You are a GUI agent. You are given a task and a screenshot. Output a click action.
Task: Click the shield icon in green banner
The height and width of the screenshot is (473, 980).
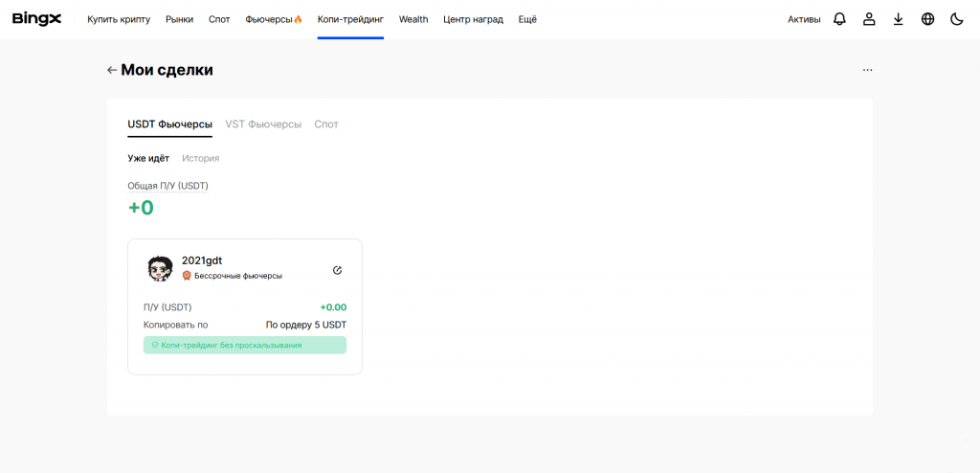point(155,345)
